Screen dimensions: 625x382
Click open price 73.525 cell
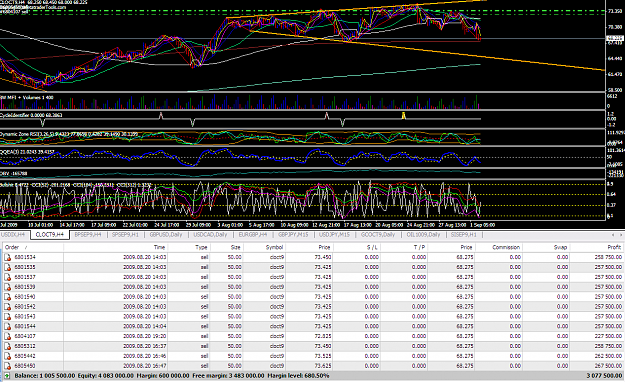click(323, 356)
